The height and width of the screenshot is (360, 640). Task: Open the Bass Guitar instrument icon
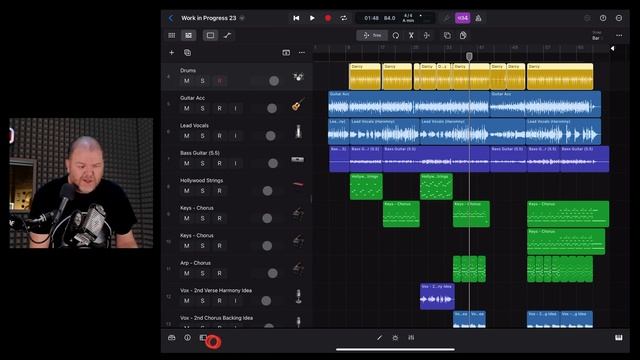(298, 159)
